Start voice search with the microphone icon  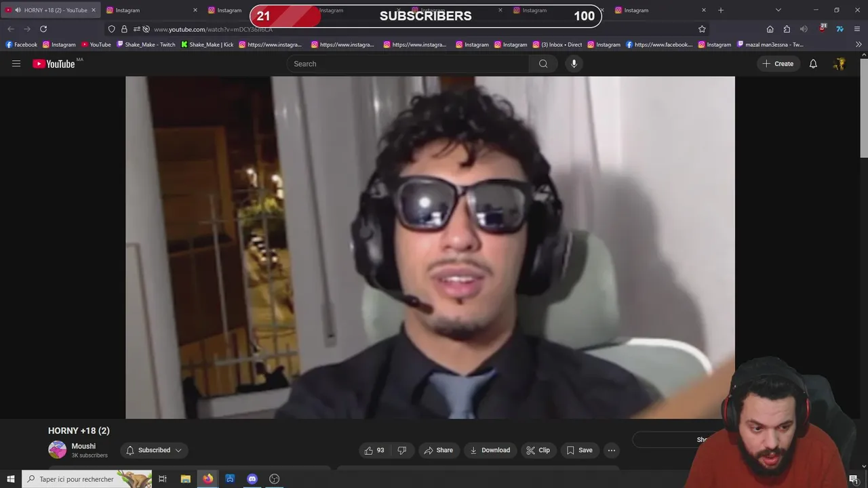click(x=574, y=64)
